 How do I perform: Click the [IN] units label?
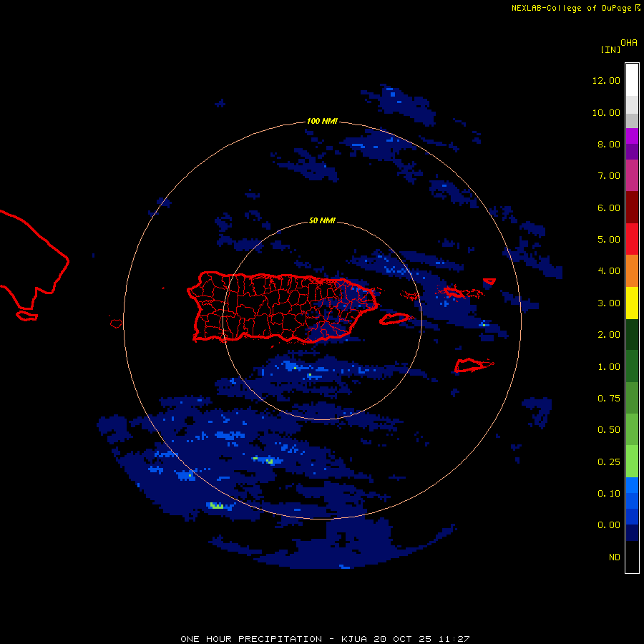tap(610, 49)
